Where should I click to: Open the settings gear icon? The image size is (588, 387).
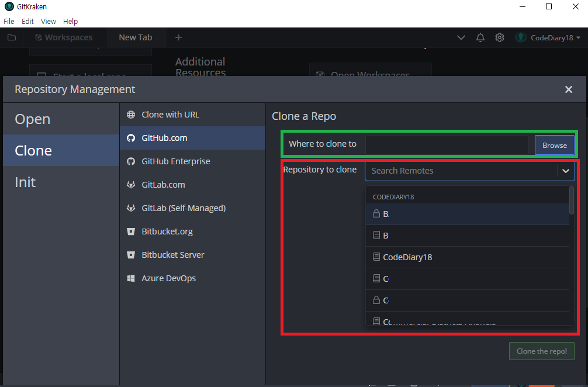pyautogui.click(x=500, y=37)
